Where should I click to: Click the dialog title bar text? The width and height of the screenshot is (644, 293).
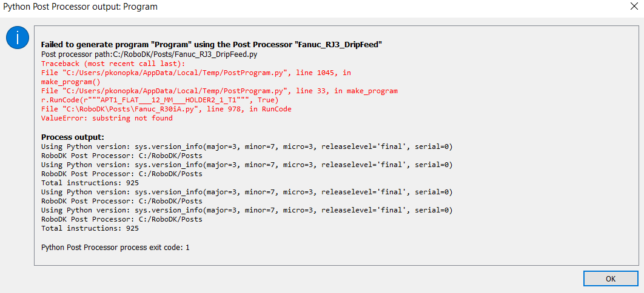(x=81, y=7)
